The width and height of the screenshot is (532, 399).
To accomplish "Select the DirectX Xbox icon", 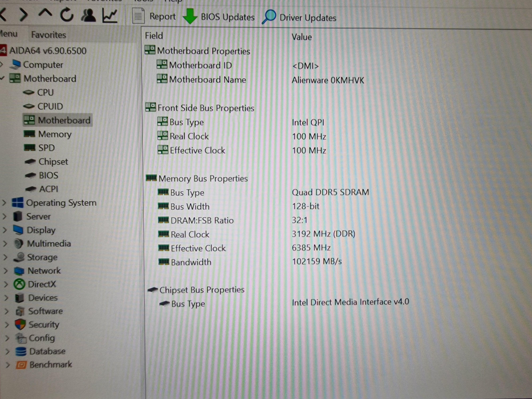I will click(19, 284).
